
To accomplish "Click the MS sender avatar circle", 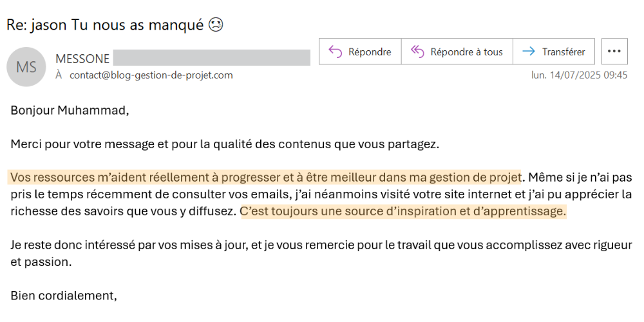I will click(x=26, y=66).
